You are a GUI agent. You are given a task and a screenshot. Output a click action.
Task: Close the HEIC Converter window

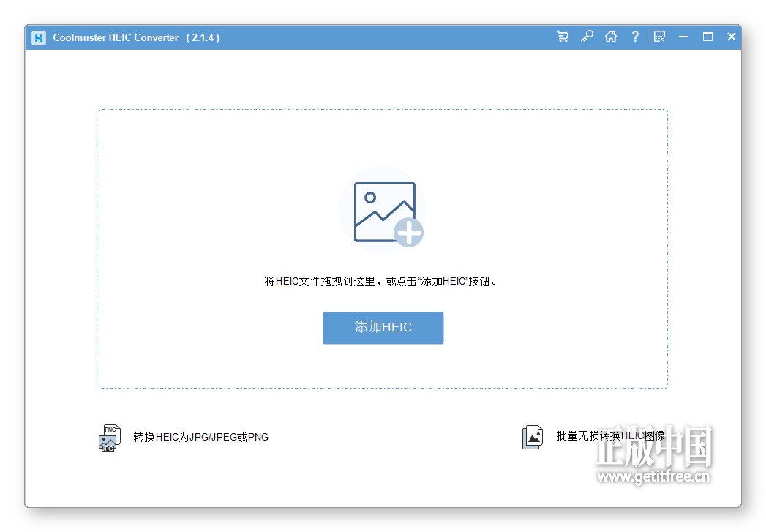pos(732,37)
